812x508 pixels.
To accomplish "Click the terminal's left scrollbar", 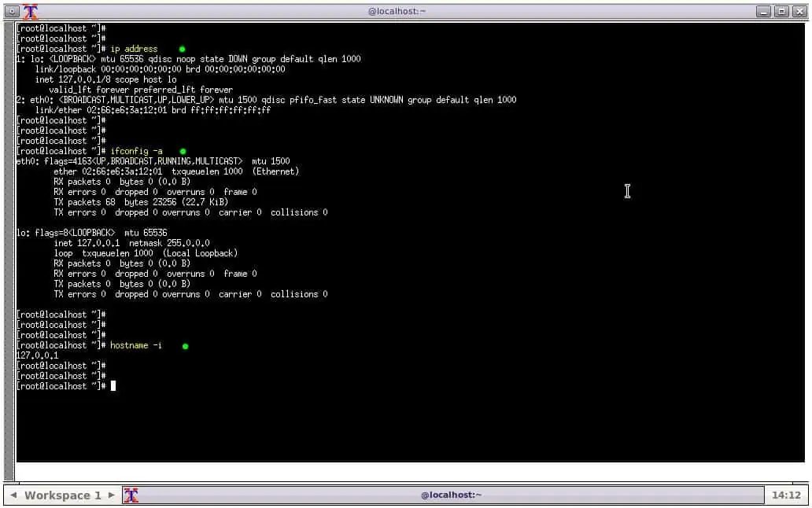I will coord(9,252).
